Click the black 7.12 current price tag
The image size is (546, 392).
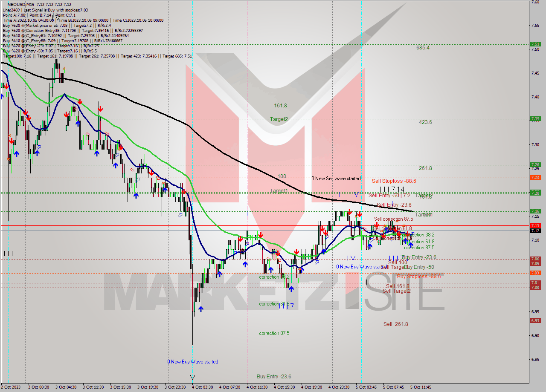click(535, 231)
